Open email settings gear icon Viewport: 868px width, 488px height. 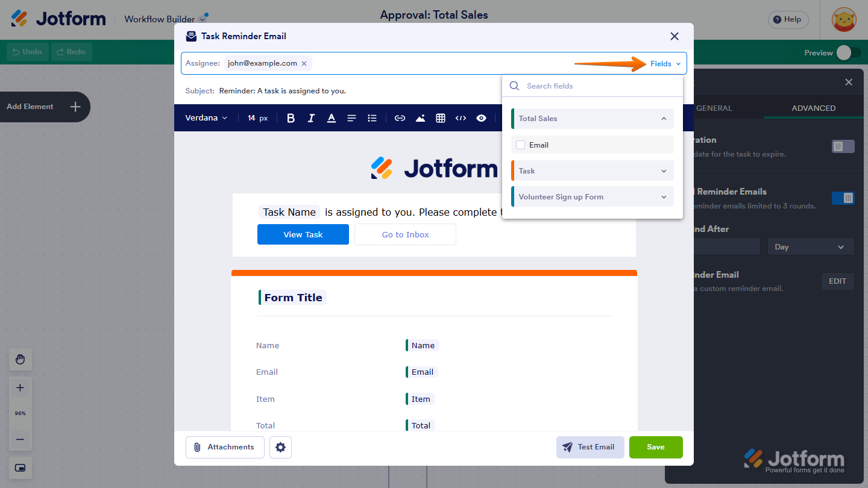coord(280,447)
